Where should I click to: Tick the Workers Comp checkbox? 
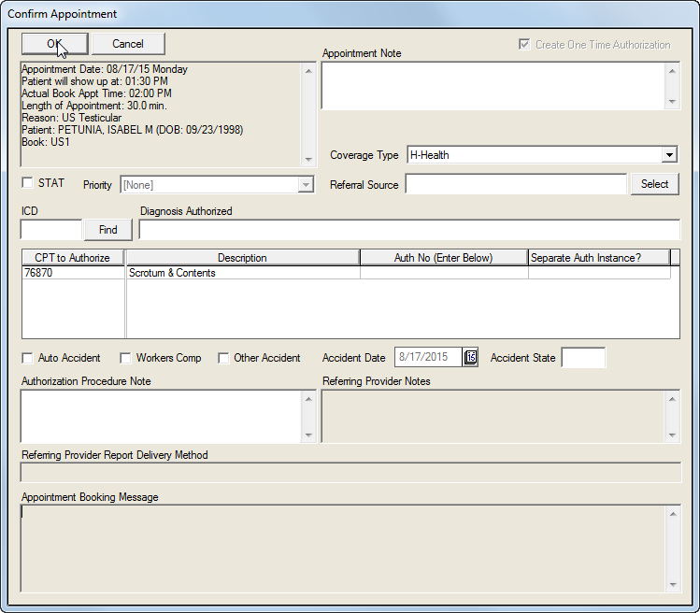click(x=124, y=358)
